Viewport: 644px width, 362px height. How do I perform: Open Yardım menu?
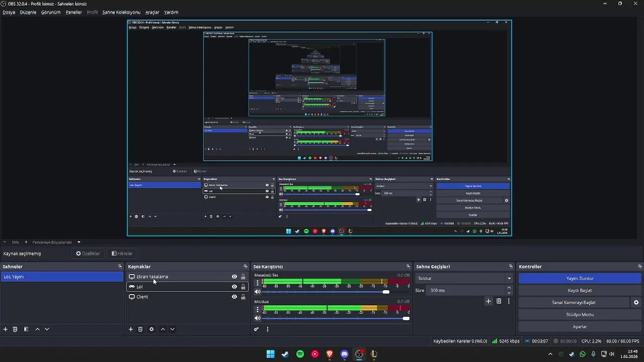pyautogui.click(x=171, y=12)
